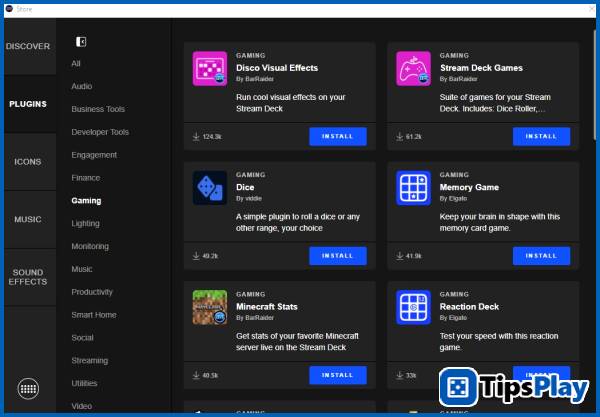Open the Icons tab
600x417 pixels.
(28, 162)
